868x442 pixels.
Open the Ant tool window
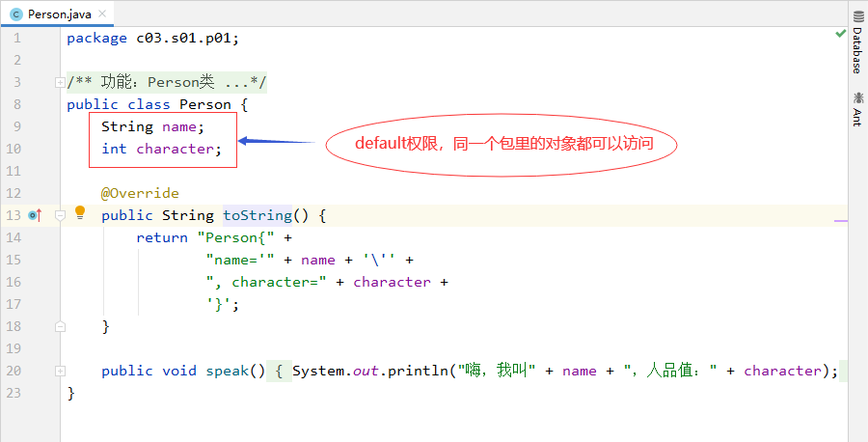857,109
